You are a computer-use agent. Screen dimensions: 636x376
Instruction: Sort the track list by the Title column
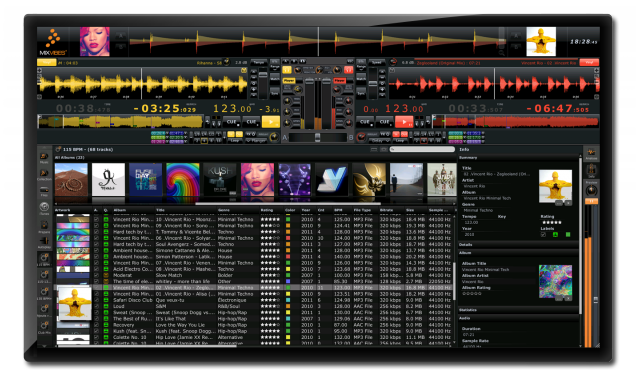pos(161,210)
